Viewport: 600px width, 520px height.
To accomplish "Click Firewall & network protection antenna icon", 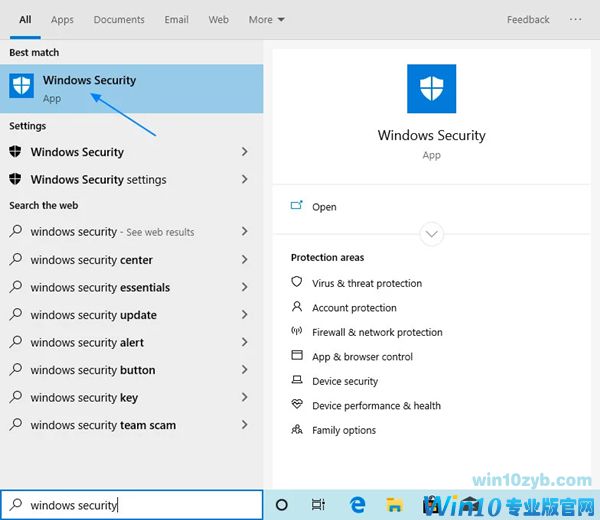I will click(297, 331).
